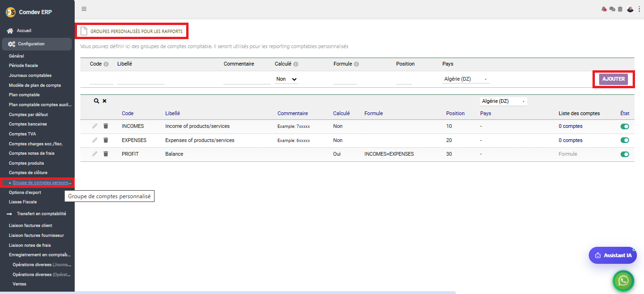Click the Comdev ERP logo icon
This screenshot has height=294, width=644.
coord(10,12)
